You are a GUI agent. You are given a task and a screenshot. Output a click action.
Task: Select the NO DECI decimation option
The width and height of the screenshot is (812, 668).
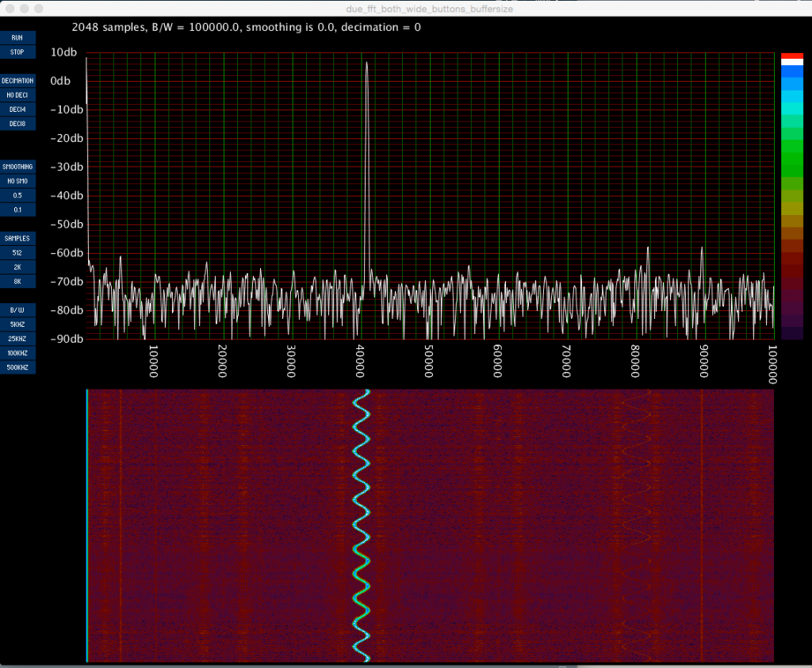[17, 95]
